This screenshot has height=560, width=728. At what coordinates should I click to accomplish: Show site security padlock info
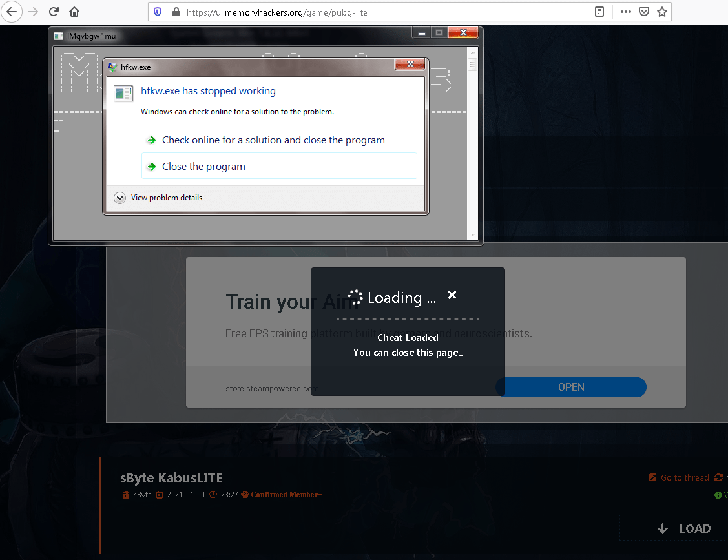(x=176, y=12)
